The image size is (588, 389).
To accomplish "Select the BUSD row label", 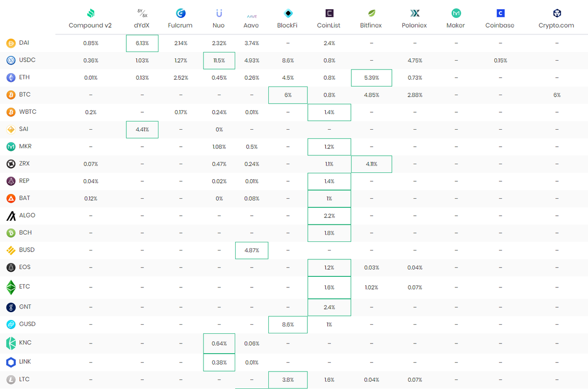I will point(27,250).
